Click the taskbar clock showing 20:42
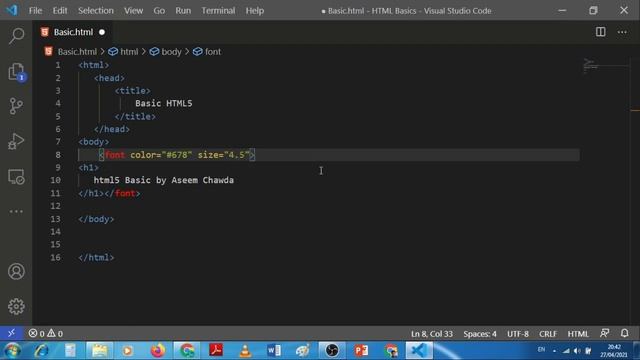 click(613, 351)
